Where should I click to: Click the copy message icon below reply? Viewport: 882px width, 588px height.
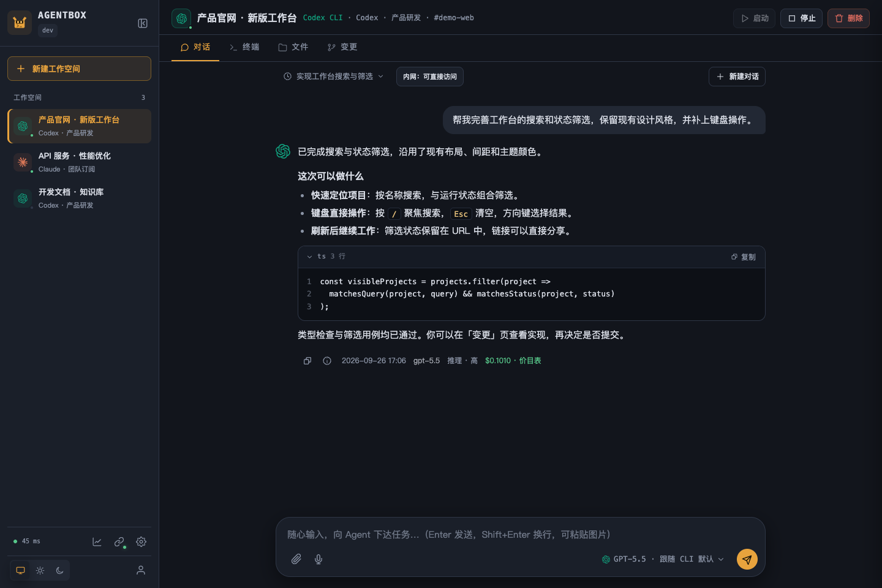point(307,361)
